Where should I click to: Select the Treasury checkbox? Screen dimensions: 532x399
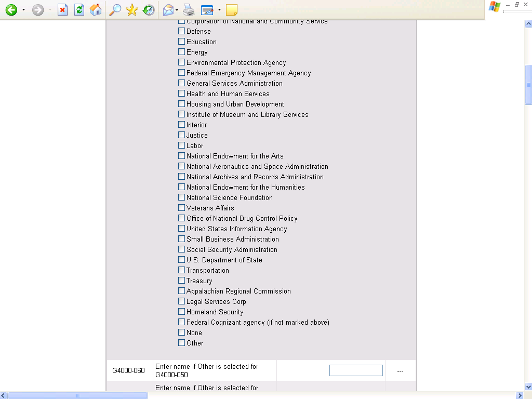(x=181, y=280)
